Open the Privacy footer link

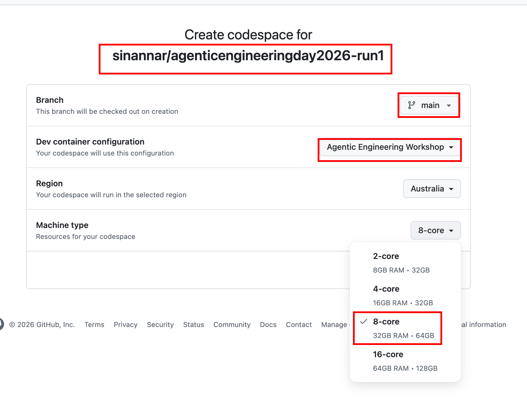coord(125,324)
